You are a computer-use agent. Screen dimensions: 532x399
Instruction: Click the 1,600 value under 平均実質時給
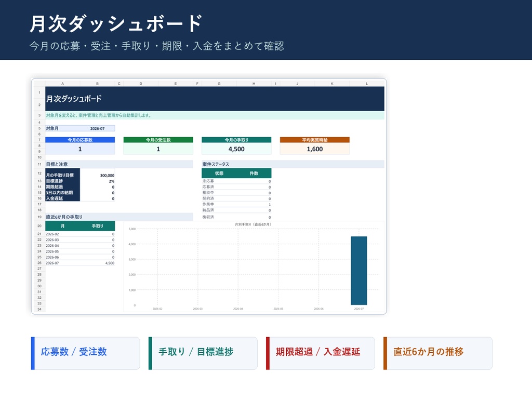coord(315,149)
